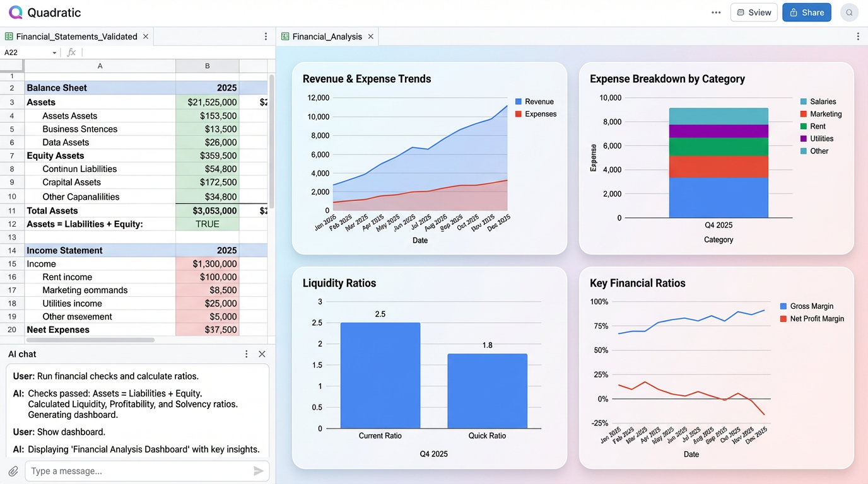Click the fx formula icon

[71, 53]
